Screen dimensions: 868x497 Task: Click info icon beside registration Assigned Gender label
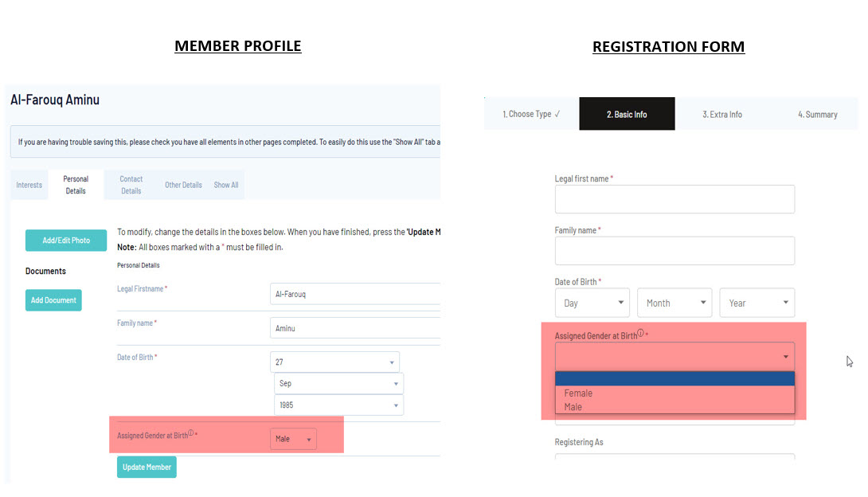tap(640, 334)
